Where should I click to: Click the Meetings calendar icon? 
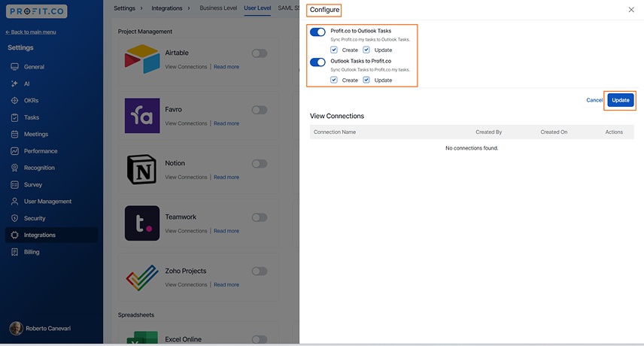[x=15, y=134]
